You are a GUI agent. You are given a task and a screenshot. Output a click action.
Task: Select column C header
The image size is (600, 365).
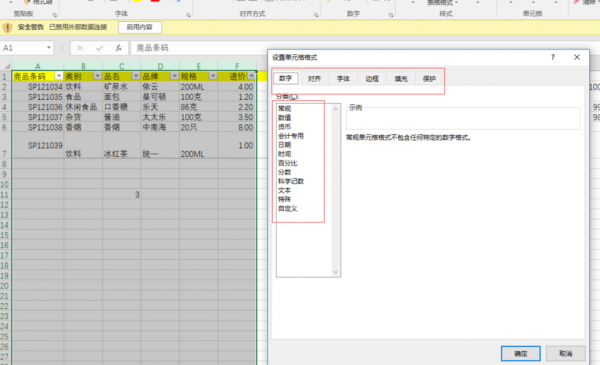[121, 66]
